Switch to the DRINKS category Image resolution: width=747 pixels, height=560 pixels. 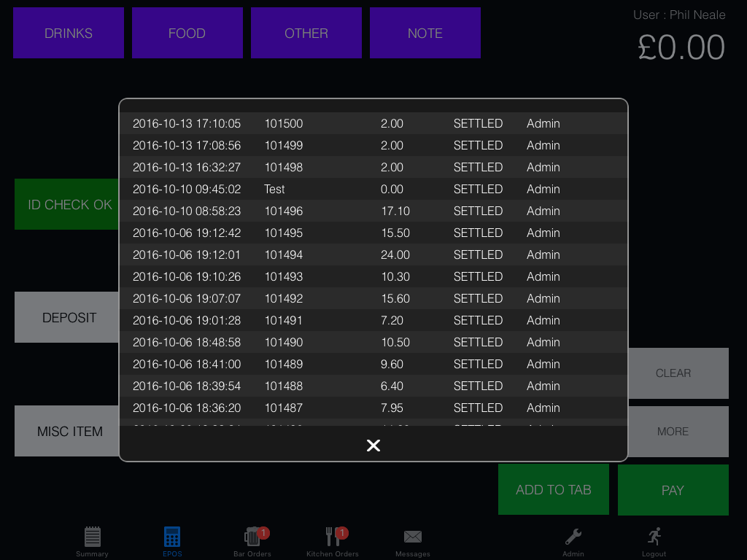[x=69, y=33]
